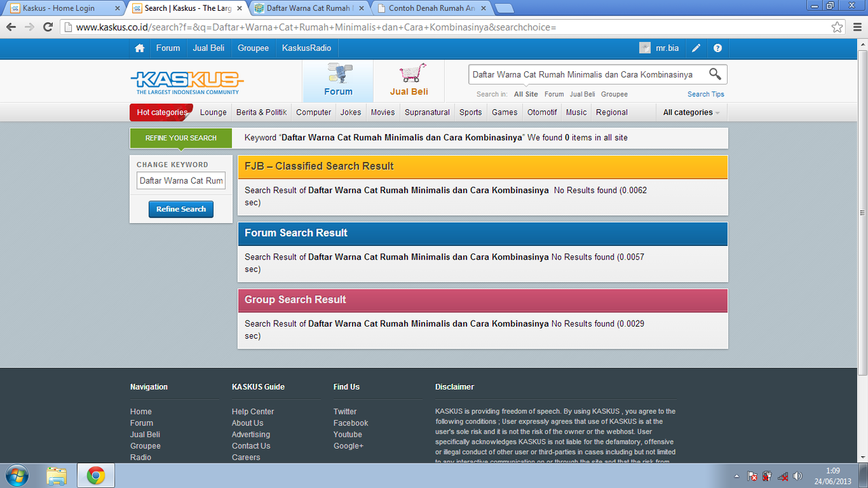Switch to the Contoh Denah Rumah tab
The width and height of the screenshot is (868, 488).
point(431,8)
